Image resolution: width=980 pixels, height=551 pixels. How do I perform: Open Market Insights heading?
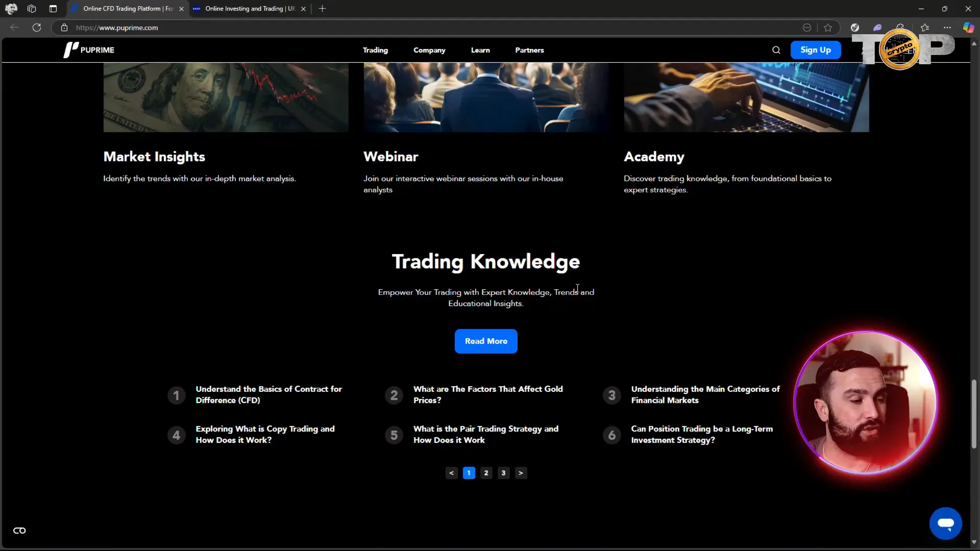(x=154, y=157)
